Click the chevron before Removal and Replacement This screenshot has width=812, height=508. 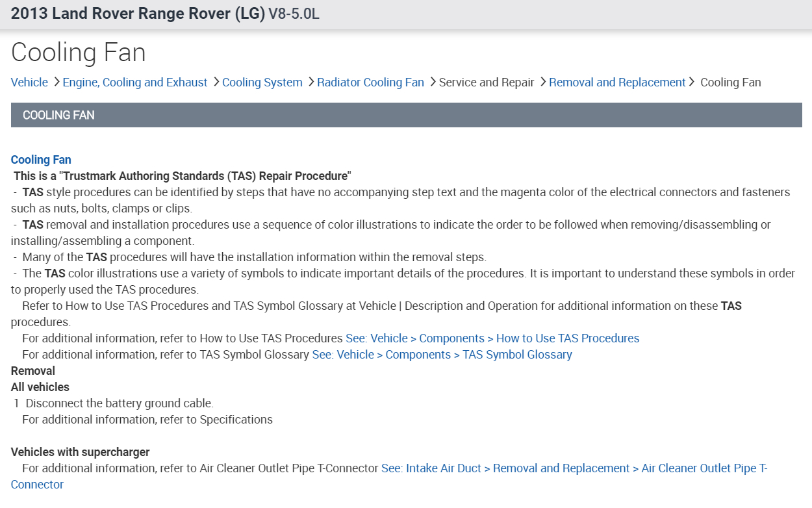[542, 82]
